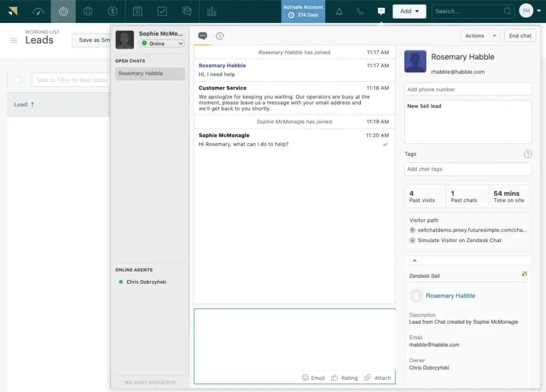
Task: Open the Deals dollar icon
Action: click(x=113, y=12)
